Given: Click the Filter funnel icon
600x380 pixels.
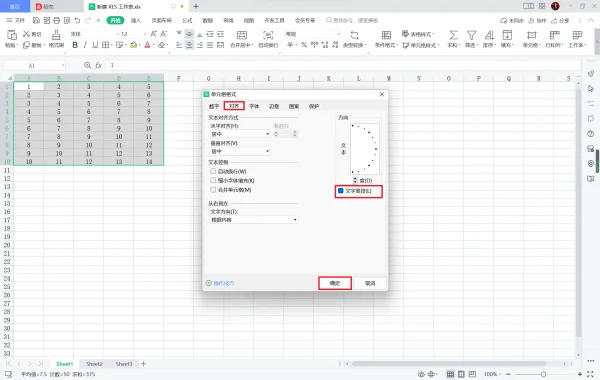Looking at the screenshot, I should click(x=471, y=35).
